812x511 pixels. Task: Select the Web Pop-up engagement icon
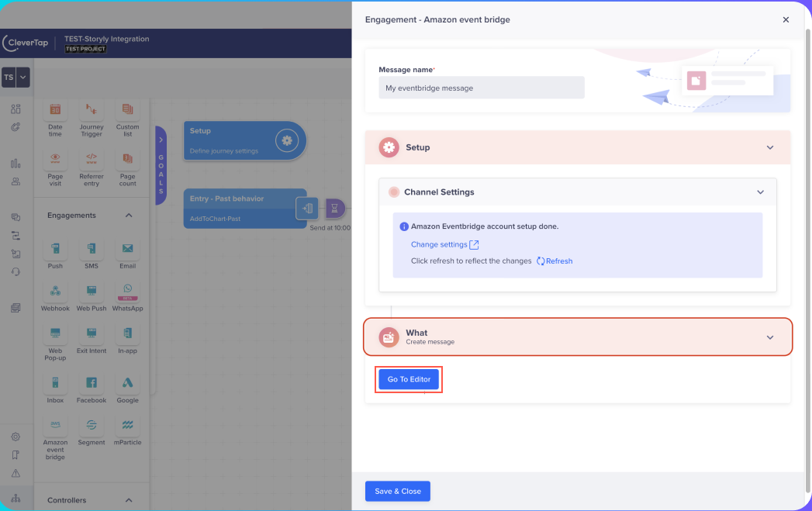[x=55, y=333]
